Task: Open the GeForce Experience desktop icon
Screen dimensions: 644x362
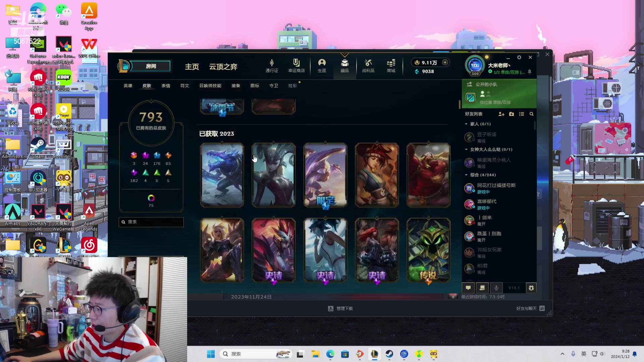Action: click(x=38, y=50)
